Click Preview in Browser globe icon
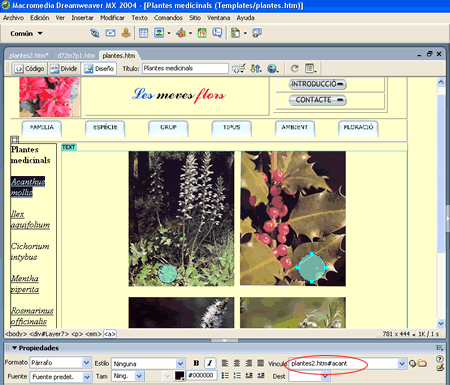The width and height of the screenshot is (450, 385). [x=273, y=69]
